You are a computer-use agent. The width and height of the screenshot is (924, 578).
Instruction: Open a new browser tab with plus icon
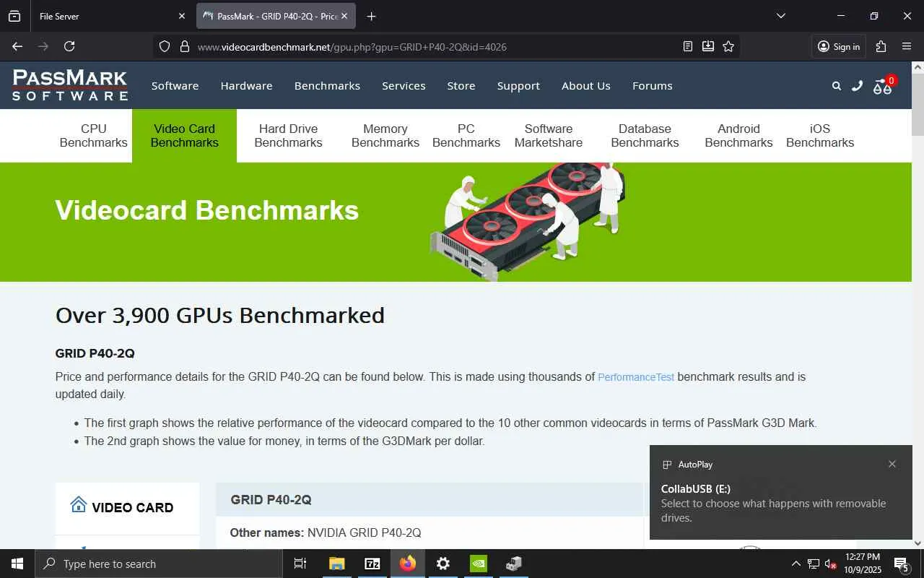tap(371, 16)
